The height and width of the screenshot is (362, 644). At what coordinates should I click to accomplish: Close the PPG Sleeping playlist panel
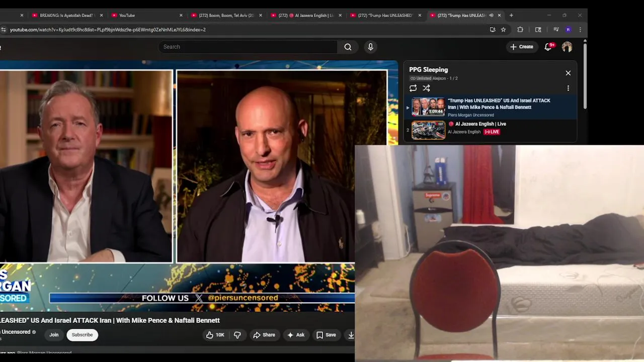(568, 73)
